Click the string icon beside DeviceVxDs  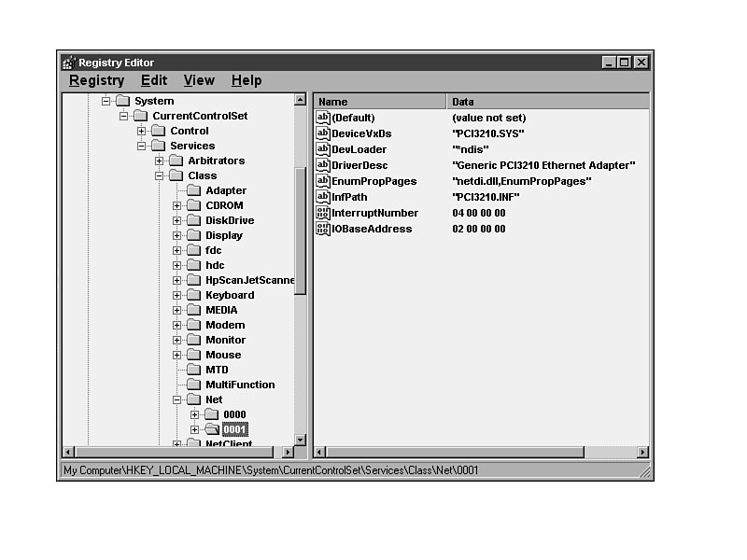[x=323, y=133]
